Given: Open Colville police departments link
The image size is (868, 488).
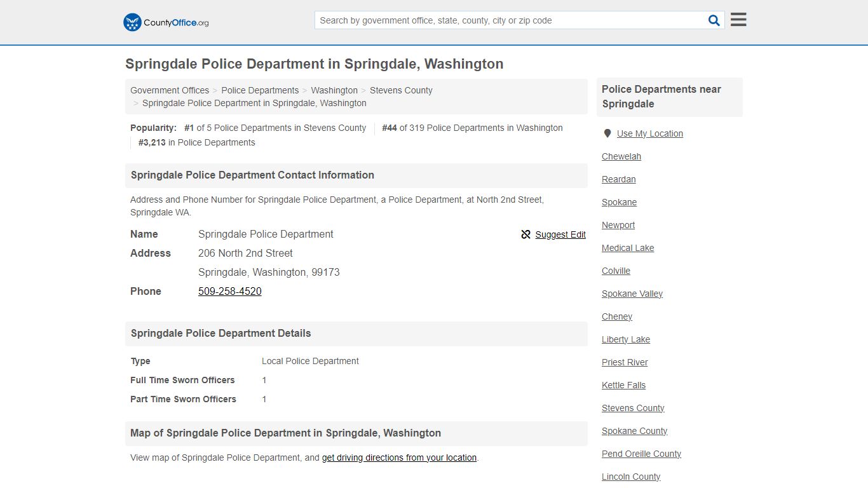Looking at the screenshot, I should pos(616,271).
